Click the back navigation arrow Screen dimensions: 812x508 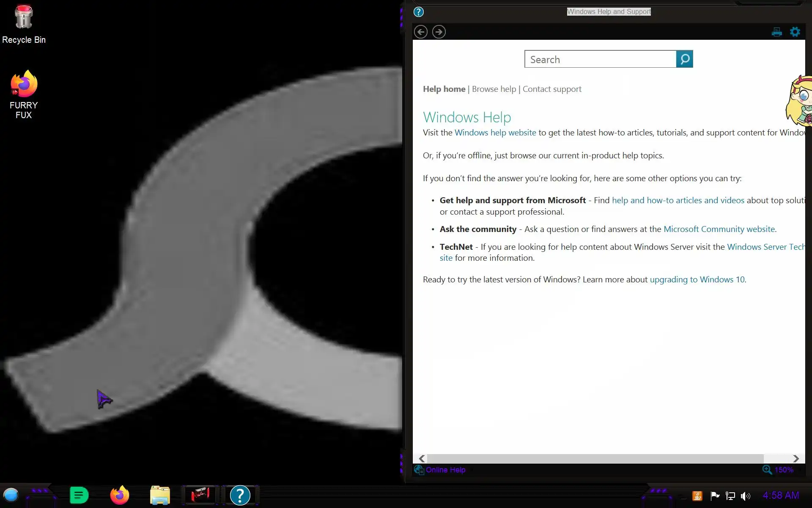pyautogui.click(x=420, y=32)
